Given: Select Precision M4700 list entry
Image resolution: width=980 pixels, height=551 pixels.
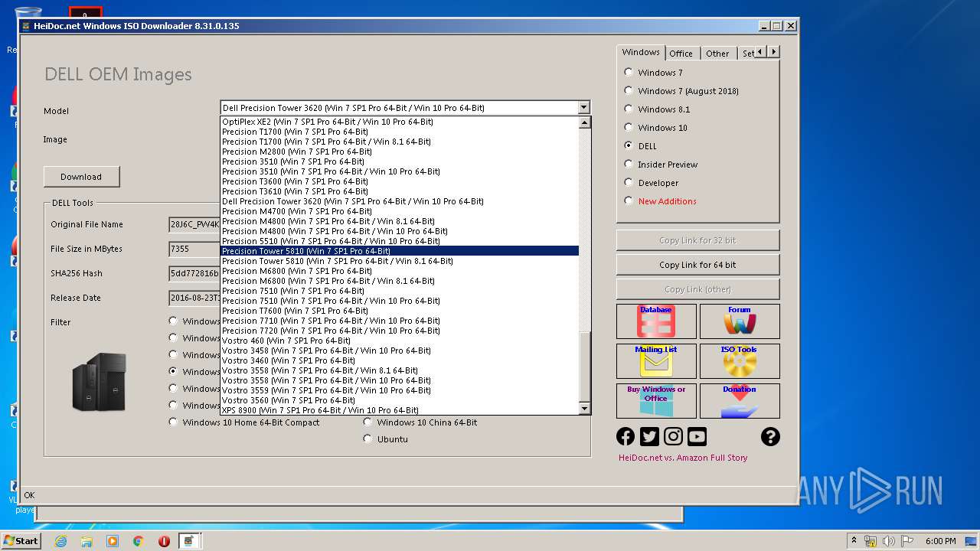Looking at the screenshot, I should click(400, 211).
